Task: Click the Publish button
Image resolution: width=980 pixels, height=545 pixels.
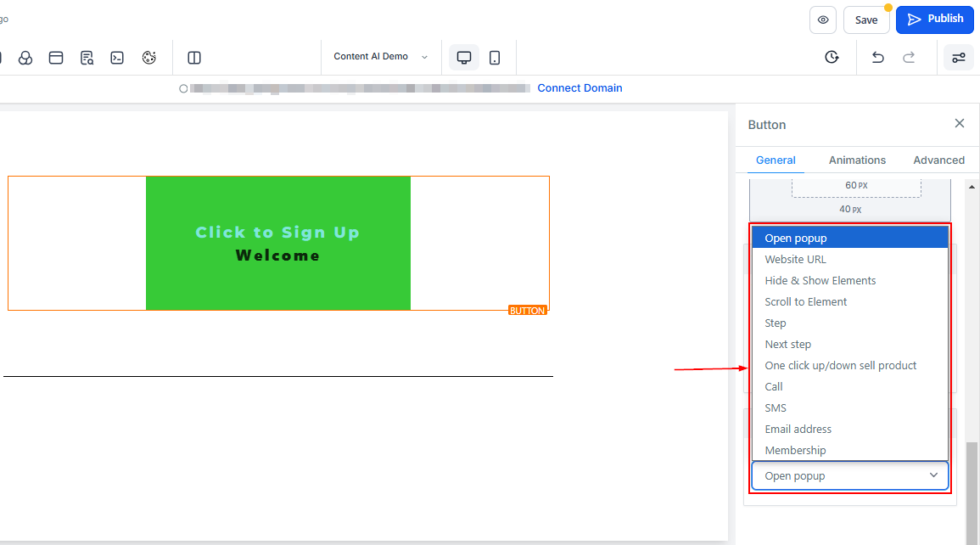Action: (934, 20)
